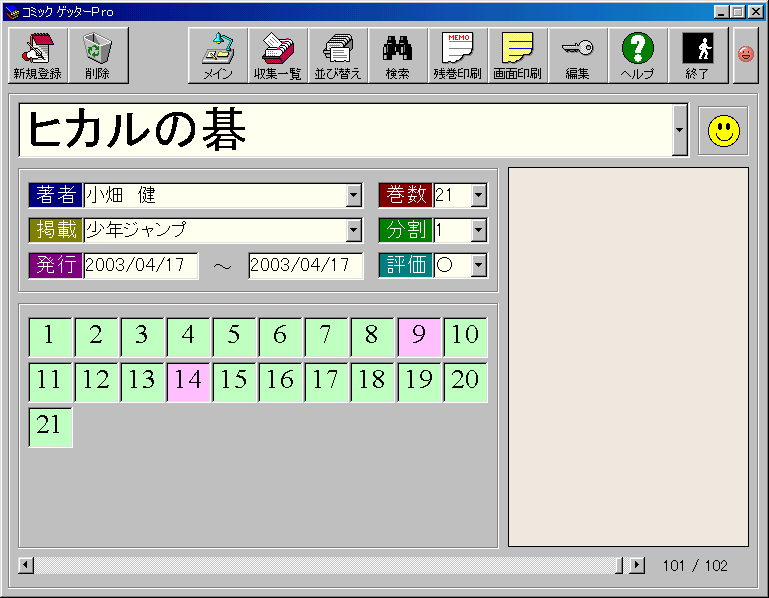Toggle pink volume 9 box
The image size is (769, 598).
tap(419, 337)
